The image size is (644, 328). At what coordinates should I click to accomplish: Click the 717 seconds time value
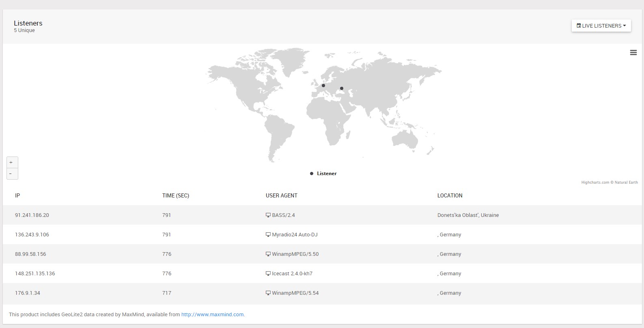click(167, 293)
